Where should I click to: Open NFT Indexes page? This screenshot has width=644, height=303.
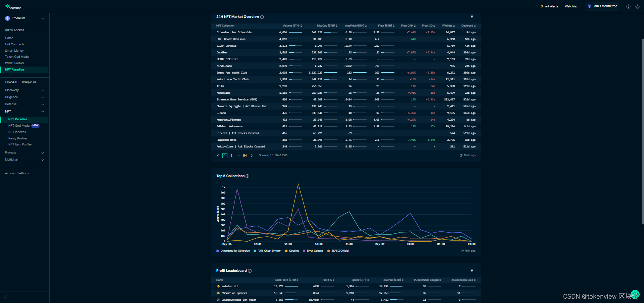17,132
